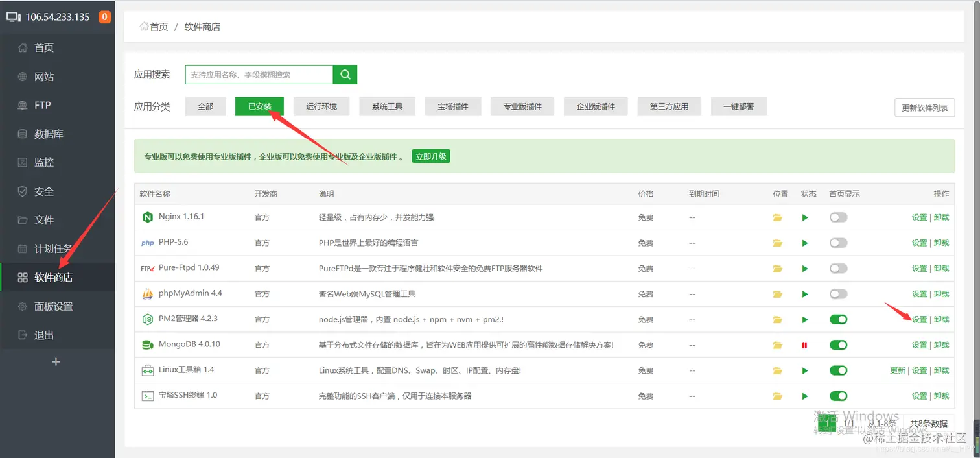Disable homepage display for MongoDB 4.0.10

(839, 344)
